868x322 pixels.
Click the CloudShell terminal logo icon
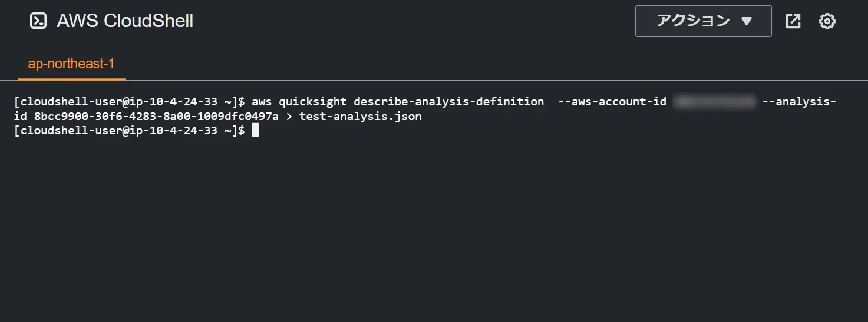click(x=38, y=21)
